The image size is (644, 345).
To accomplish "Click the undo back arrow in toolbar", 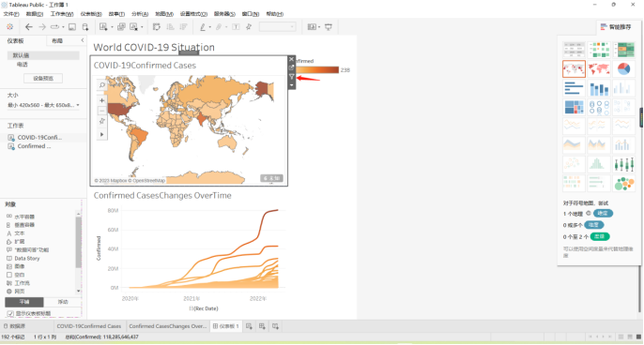I will point(29,26).
